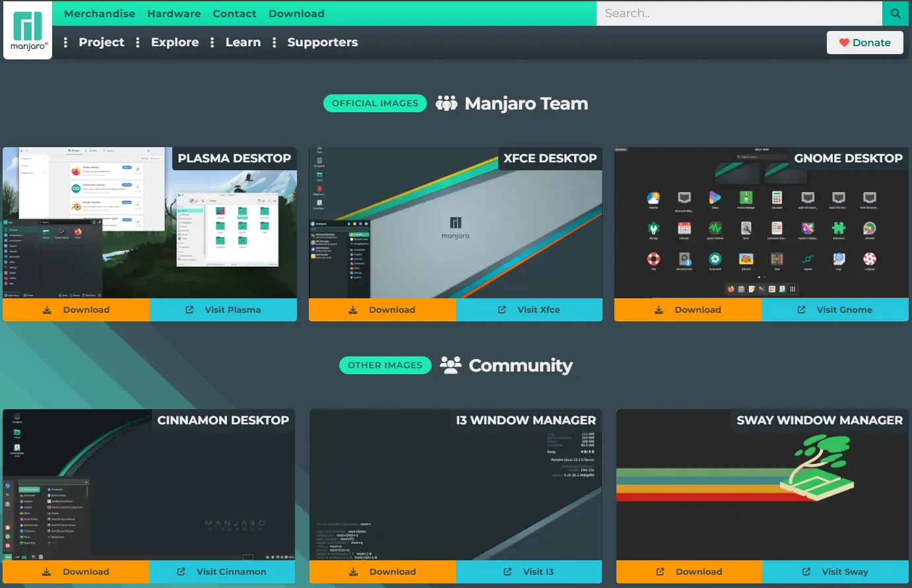
Task: Click download arrow icon under Gnome
Action: (659, 310)
